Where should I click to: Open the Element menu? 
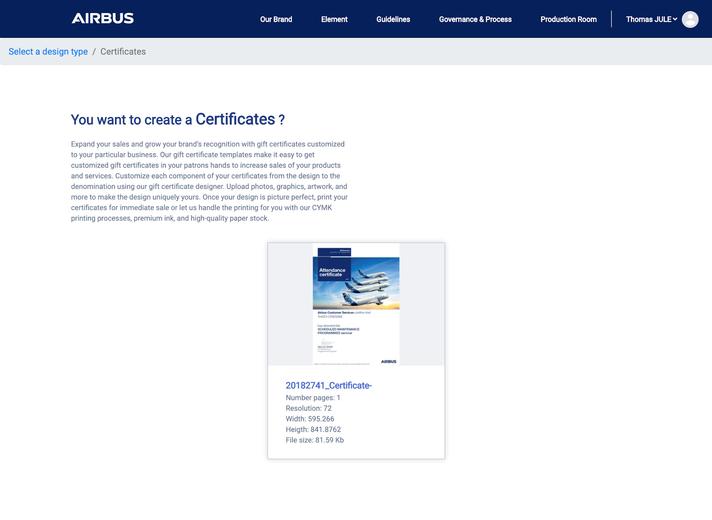[334, 20]
